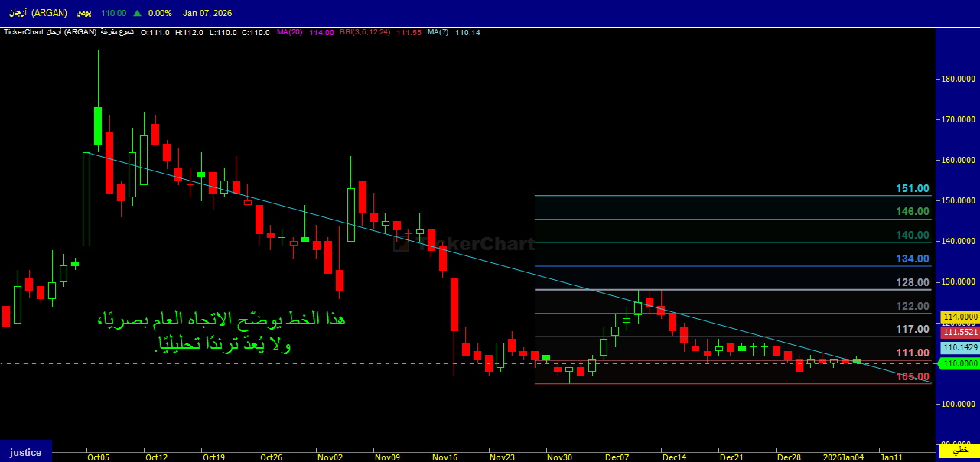The width and height of the screenshot is (980, 462).
Task: Click the green 110.0000 current price marker
Action: [x=959, y=363]
